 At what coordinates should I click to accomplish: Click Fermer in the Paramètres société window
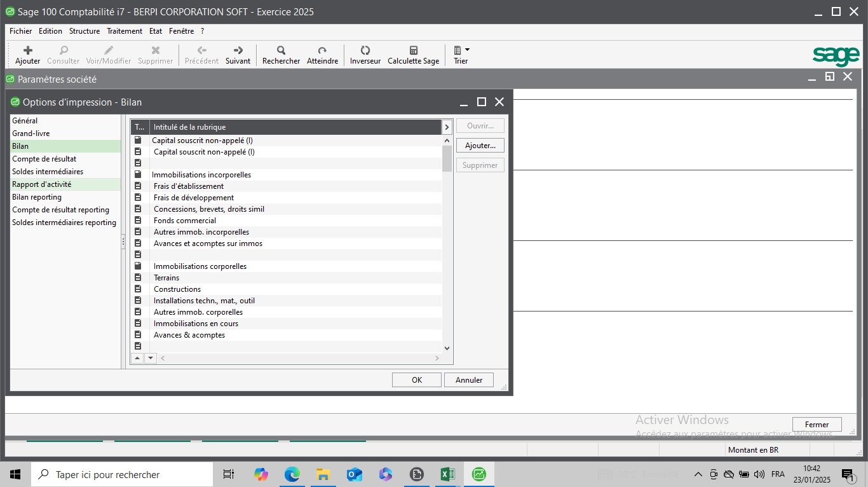click(817, 425)
